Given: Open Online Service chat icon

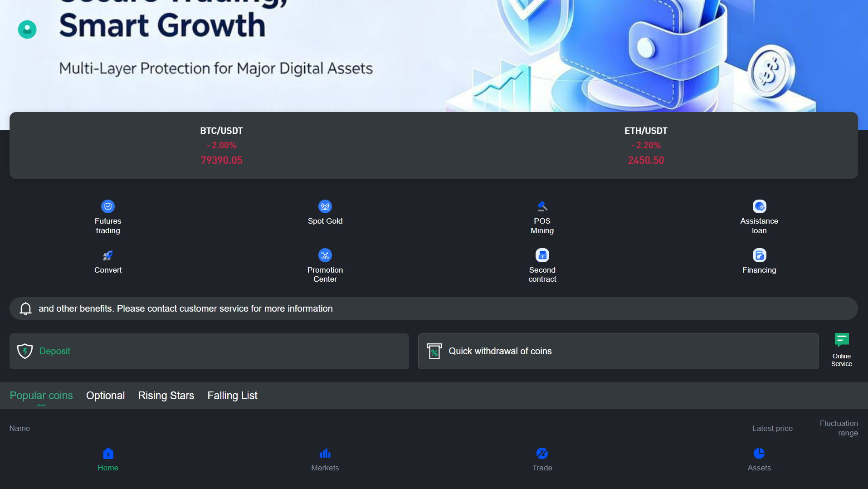Looking at the screenshot, I should pyautogui.click(x=842, y=340).
